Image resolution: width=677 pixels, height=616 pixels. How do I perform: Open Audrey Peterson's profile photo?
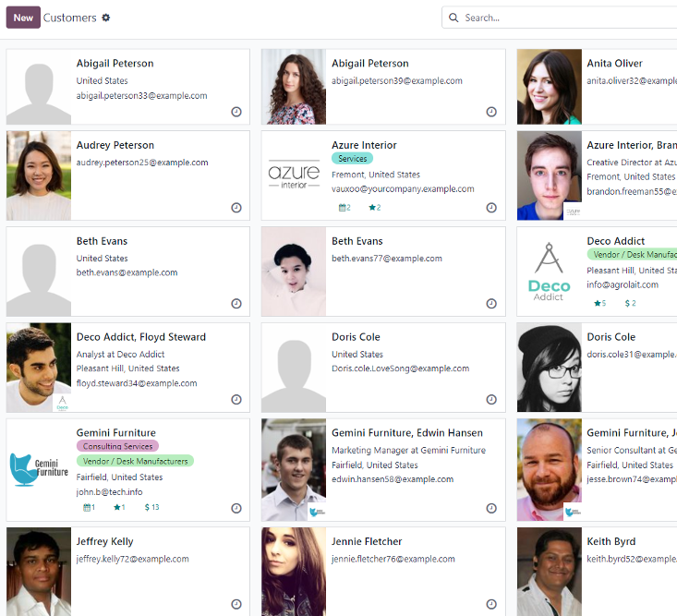click(x=39, y=175)
